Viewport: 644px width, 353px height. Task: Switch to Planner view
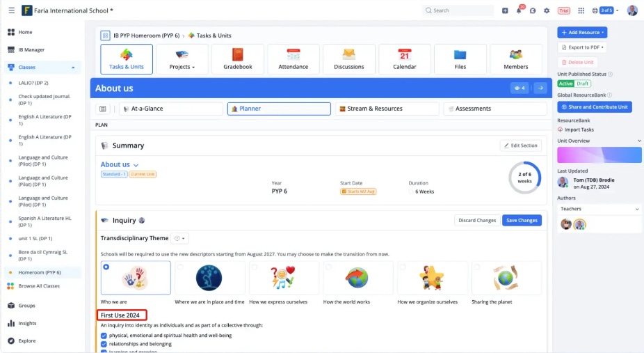click(x=279, y=109)
